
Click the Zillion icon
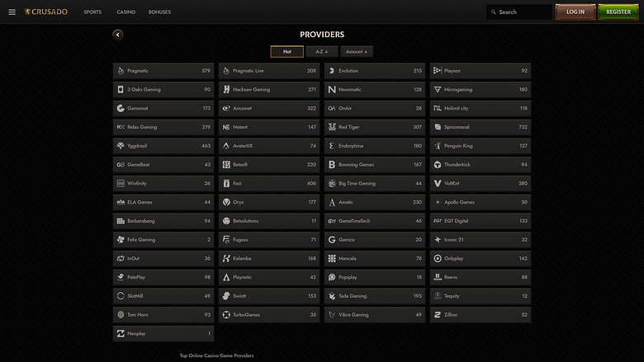[438, 315]
